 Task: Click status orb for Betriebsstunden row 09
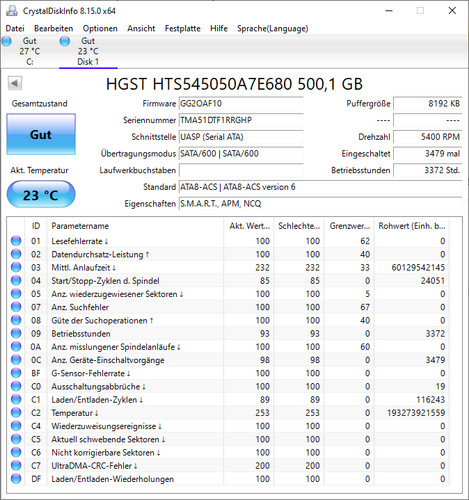[16, 333]
